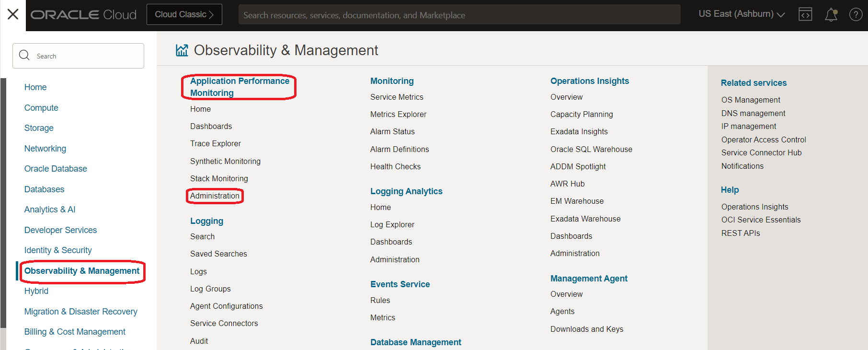Click the Oracle Cloud logo
This screenshot has height=350, width=868.
[x=83, y=15]
